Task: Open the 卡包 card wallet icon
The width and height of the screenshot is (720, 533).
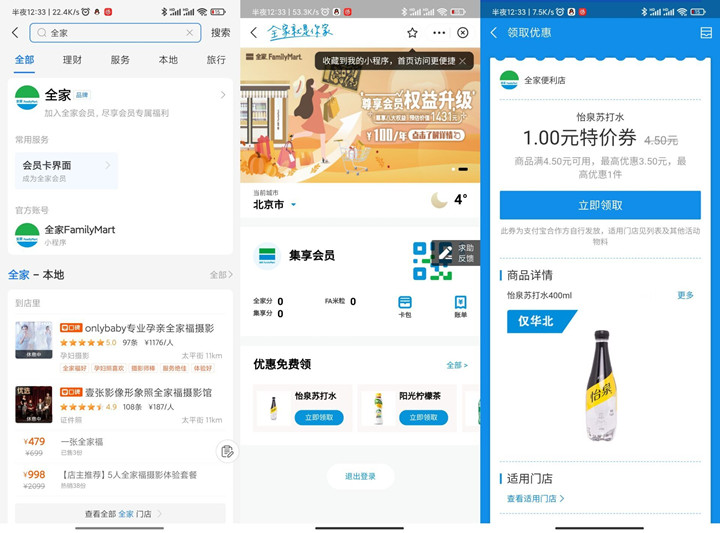Action: click(x=405, y=306)
